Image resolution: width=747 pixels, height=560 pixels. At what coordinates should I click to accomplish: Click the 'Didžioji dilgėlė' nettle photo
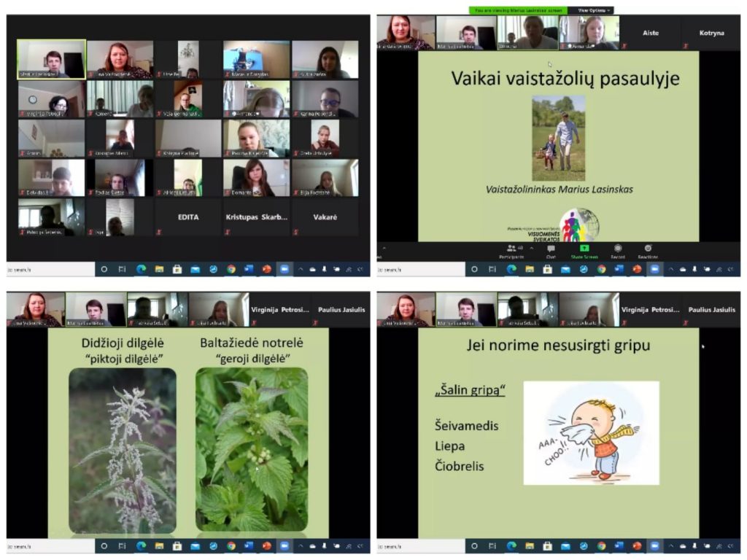pyautogui.click(x=123, y=451)
